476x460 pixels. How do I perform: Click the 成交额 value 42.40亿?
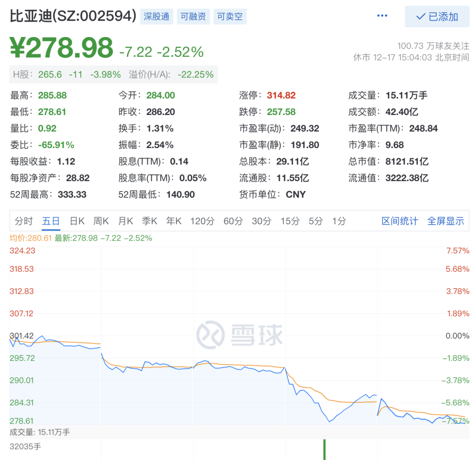click(x=402, y=112)
